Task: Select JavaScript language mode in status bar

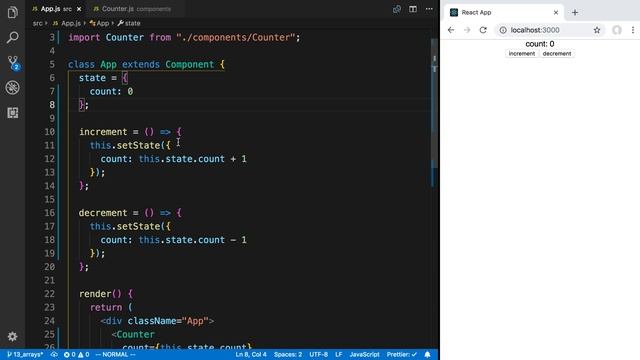Action: pos(364,354)
